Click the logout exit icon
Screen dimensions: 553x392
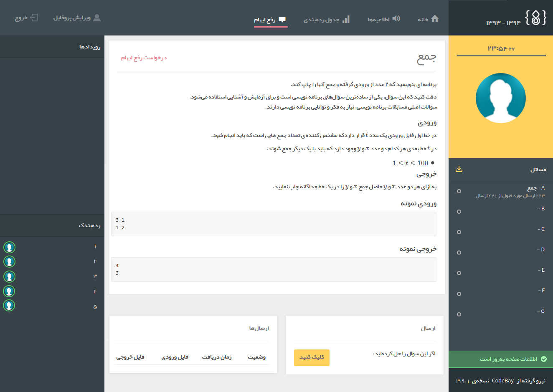[34, 18]
